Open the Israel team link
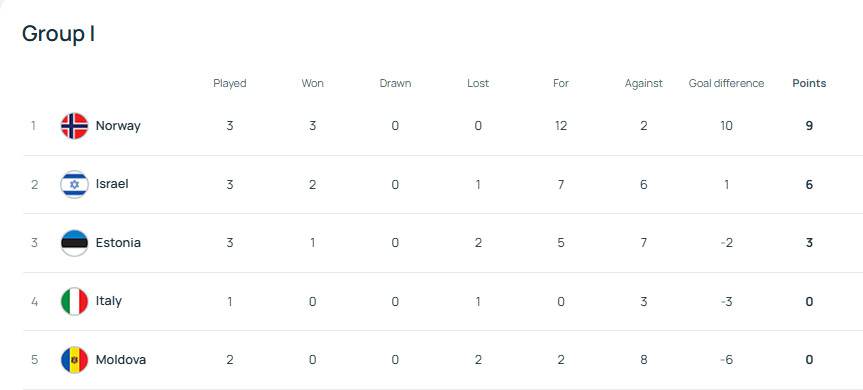863x390 pixels. (112, 184)
